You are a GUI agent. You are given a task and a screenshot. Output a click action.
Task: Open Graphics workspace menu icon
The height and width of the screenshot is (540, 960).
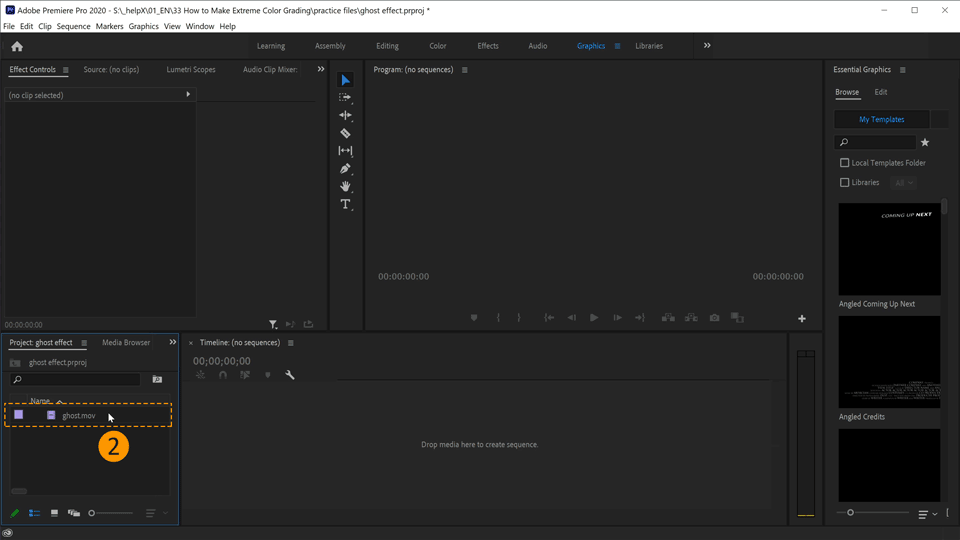(617, 46)
